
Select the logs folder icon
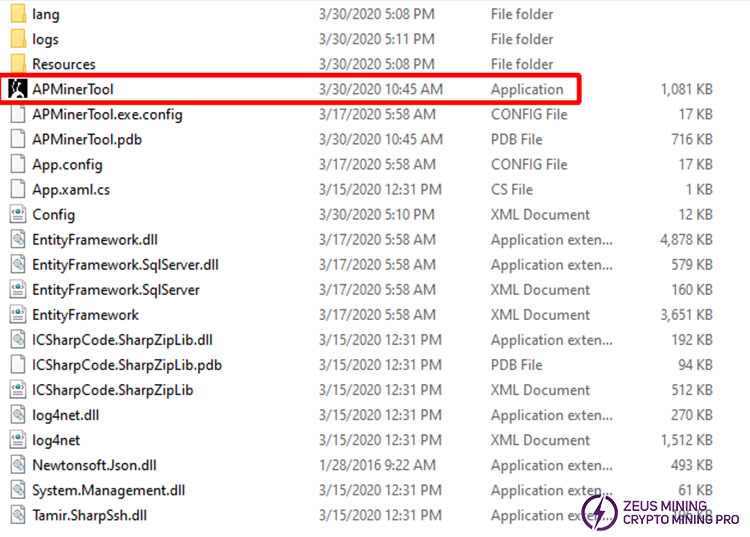pyautogui.click(x=17, y=39)
